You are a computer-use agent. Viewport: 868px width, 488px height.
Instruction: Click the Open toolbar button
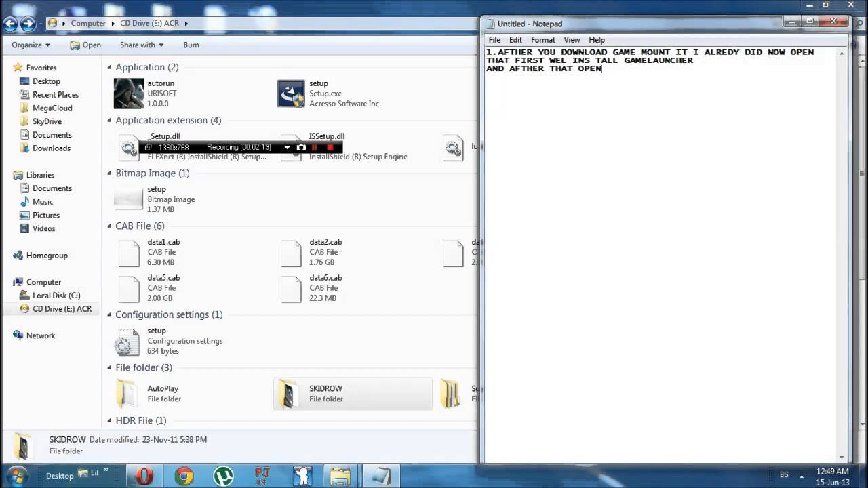(85, 45)
